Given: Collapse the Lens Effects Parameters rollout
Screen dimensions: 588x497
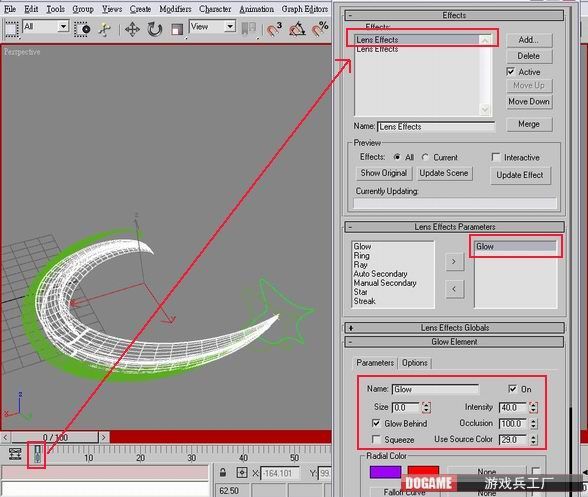Looking at the screenshot, I should (x=454, y=227).
